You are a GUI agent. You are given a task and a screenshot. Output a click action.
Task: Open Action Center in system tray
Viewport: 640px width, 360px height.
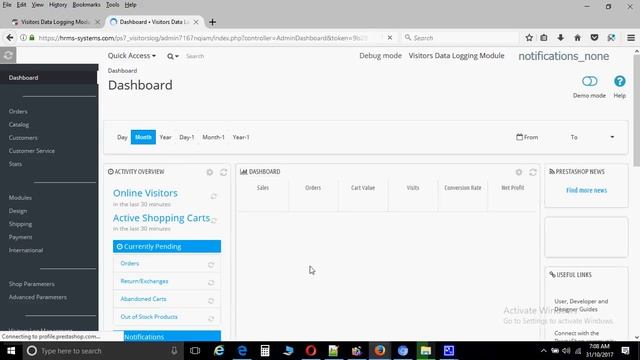(625, 351)
